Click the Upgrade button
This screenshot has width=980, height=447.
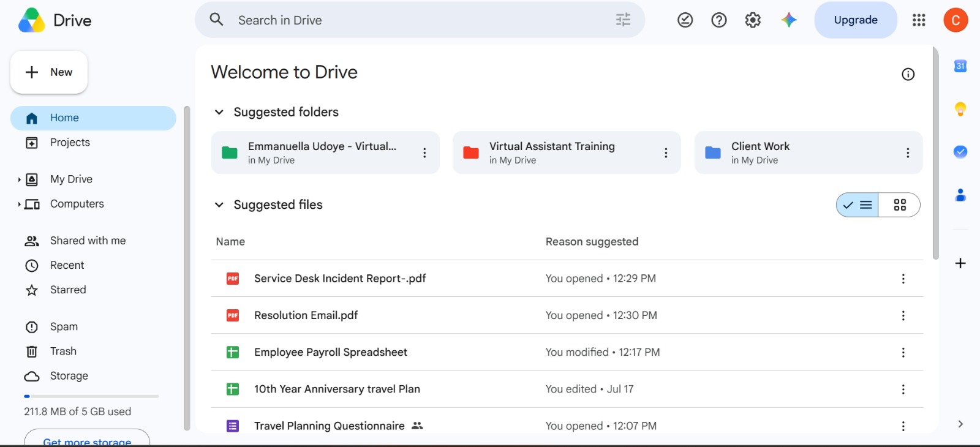point(856,20)
